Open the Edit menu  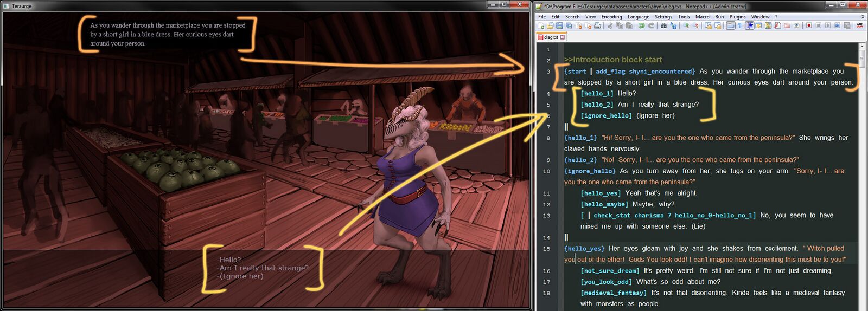pos(556,17)
